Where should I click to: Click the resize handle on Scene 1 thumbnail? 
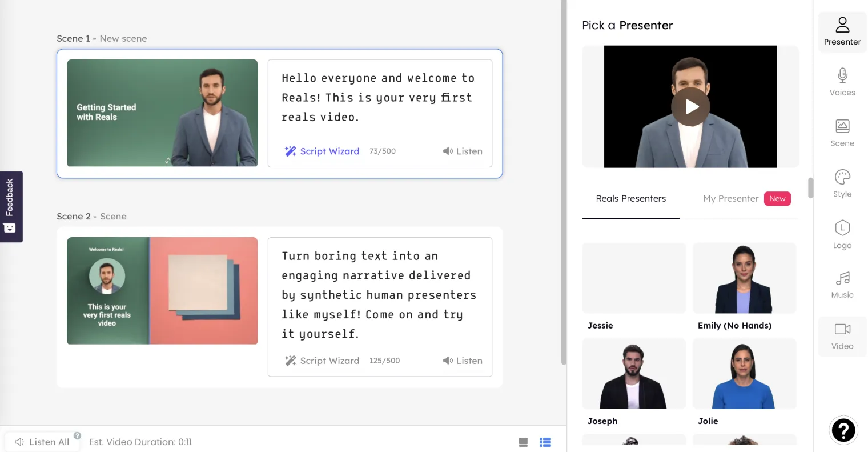click(167, 161)
